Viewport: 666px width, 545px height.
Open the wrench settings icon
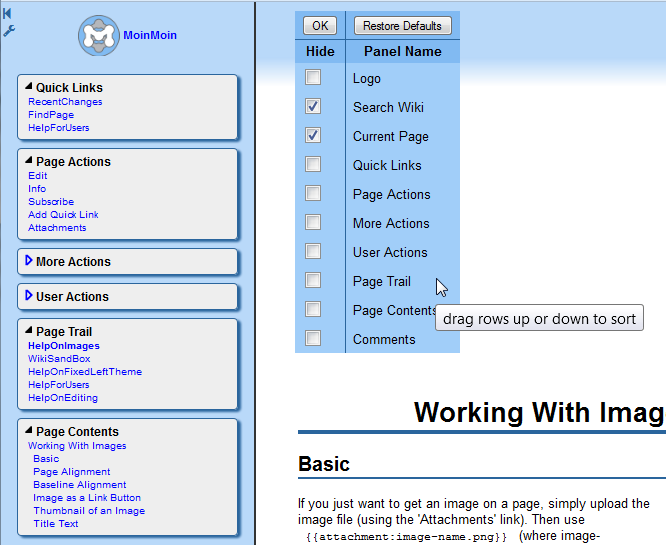9,31
